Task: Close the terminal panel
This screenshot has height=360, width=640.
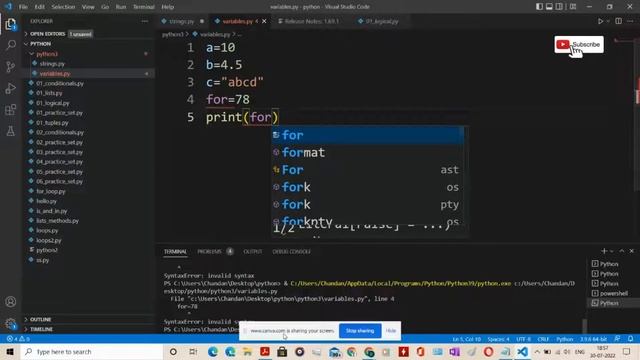Action: coord(631,251)
